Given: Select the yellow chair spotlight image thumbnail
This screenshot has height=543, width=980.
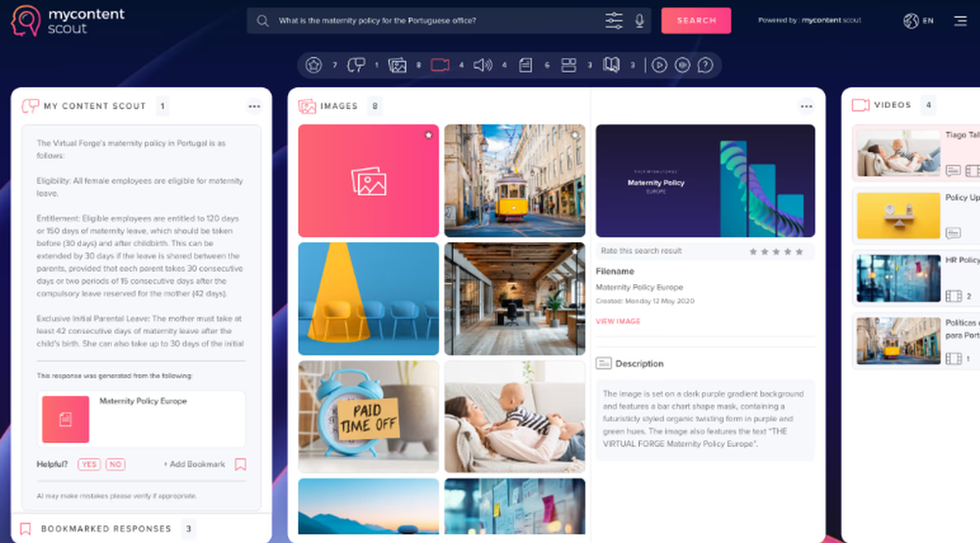Looking at the screenshot, I should pos(368,299).
